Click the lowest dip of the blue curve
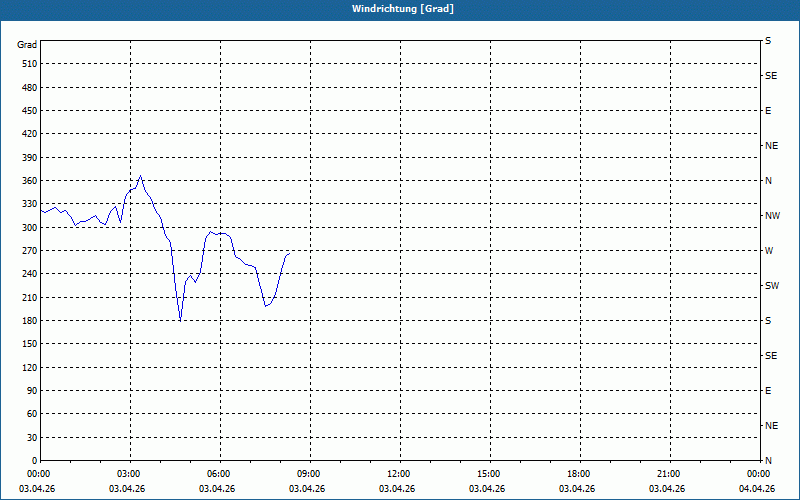The width and height of the screenshot is (800, 500). tap(181, 320)
